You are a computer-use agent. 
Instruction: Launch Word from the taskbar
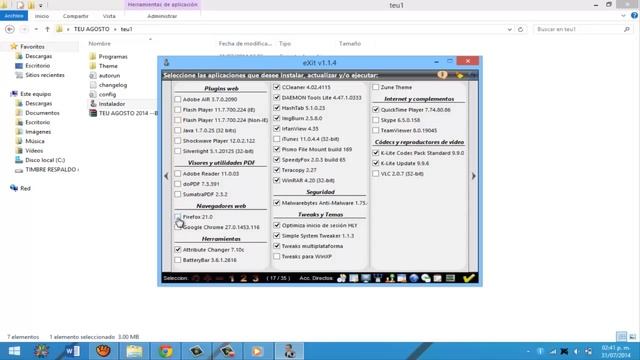click(x=72, y=351)
